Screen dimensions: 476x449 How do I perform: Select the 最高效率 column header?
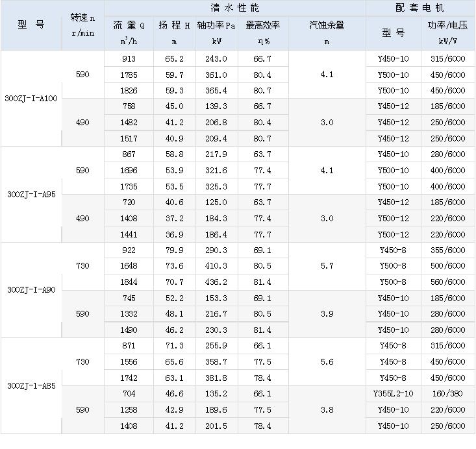(262, 25)
